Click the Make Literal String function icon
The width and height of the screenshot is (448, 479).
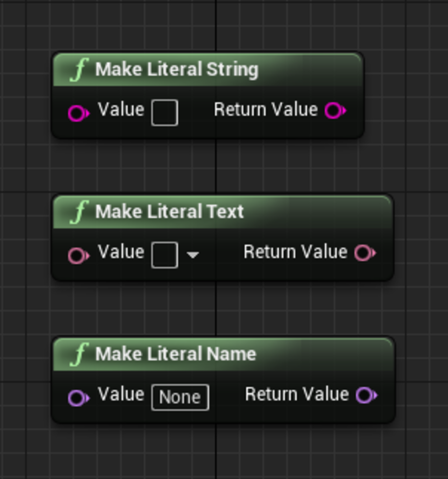[x=79, y=70]
